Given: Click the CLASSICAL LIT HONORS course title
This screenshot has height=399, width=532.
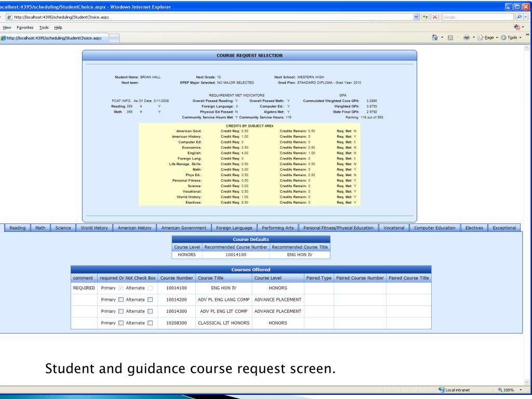Looking at the screenshot, I should coord(223,323).
